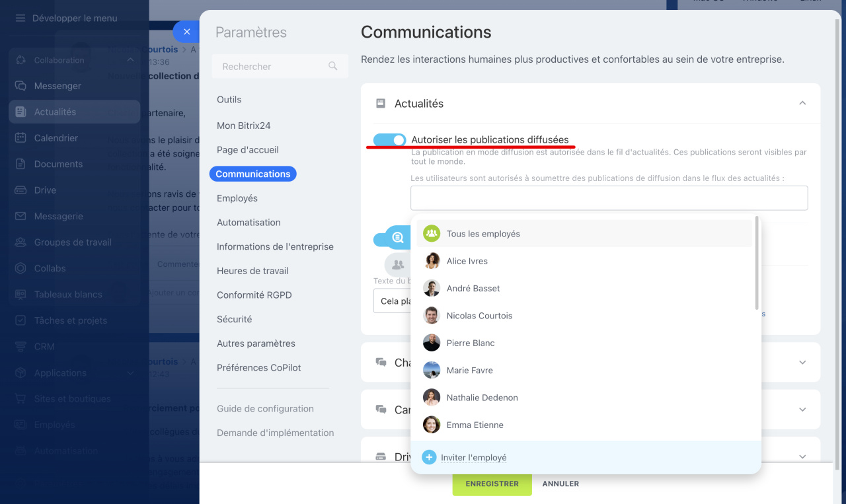
Task: Open Guide de configuration link
Action: [x=265, y=409]
